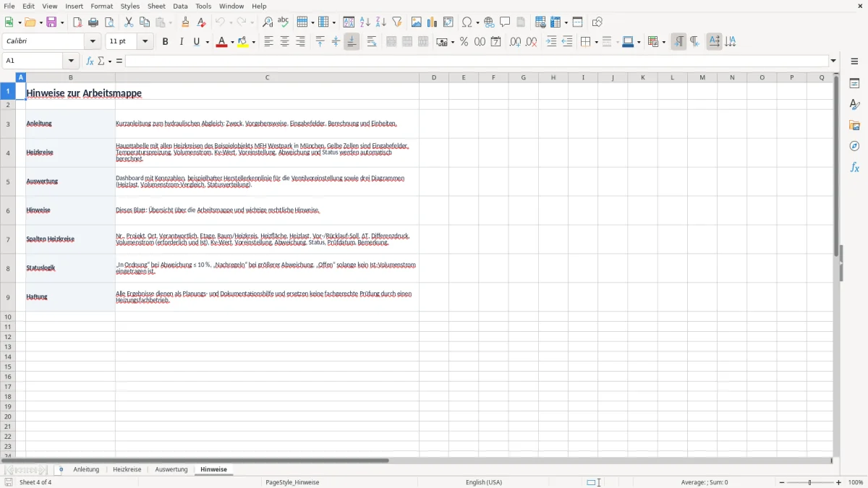Delete decimal place
This screenshot has height=488, width=868.
531,42
